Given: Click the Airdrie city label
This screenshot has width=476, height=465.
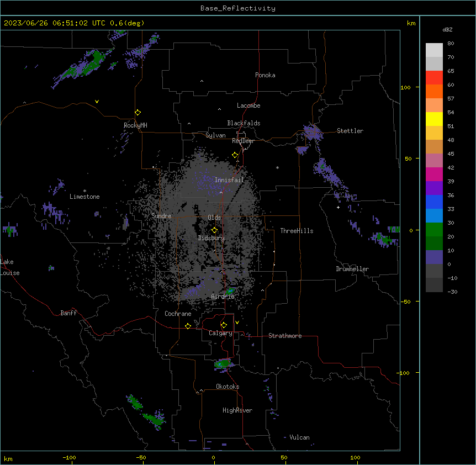Looking at the screenshot, I should pos(223,297).
